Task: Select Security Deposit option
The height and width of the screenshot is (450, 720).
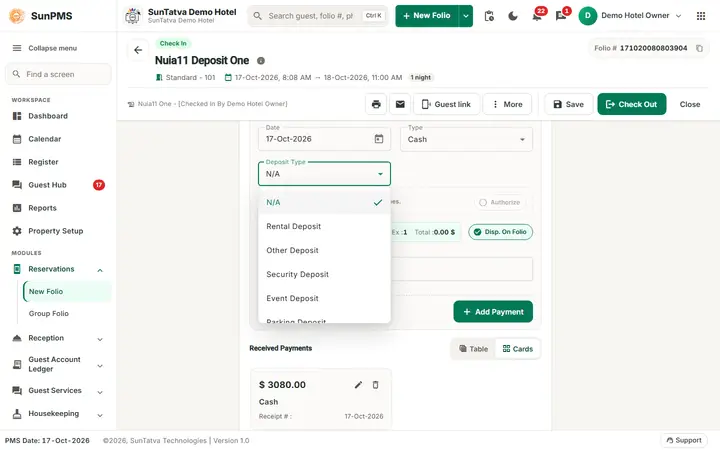Action: [324, 274]
